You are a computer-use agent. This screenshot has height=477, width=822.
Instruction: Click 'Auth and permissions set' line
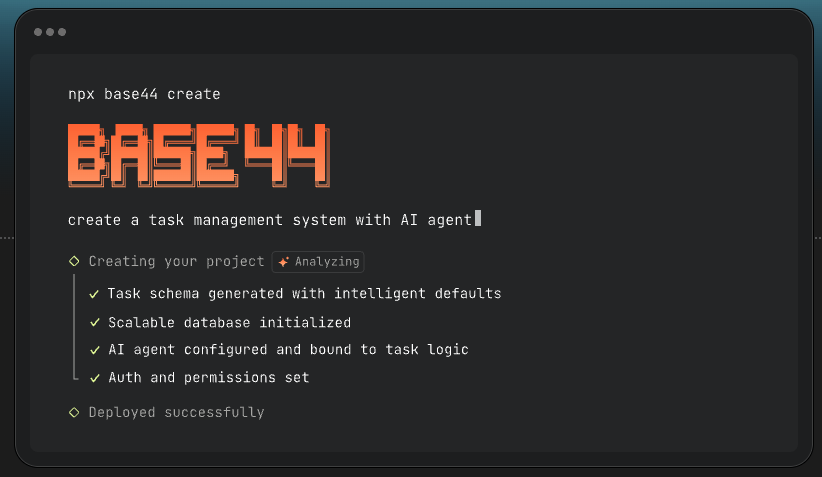coord(209,377)
